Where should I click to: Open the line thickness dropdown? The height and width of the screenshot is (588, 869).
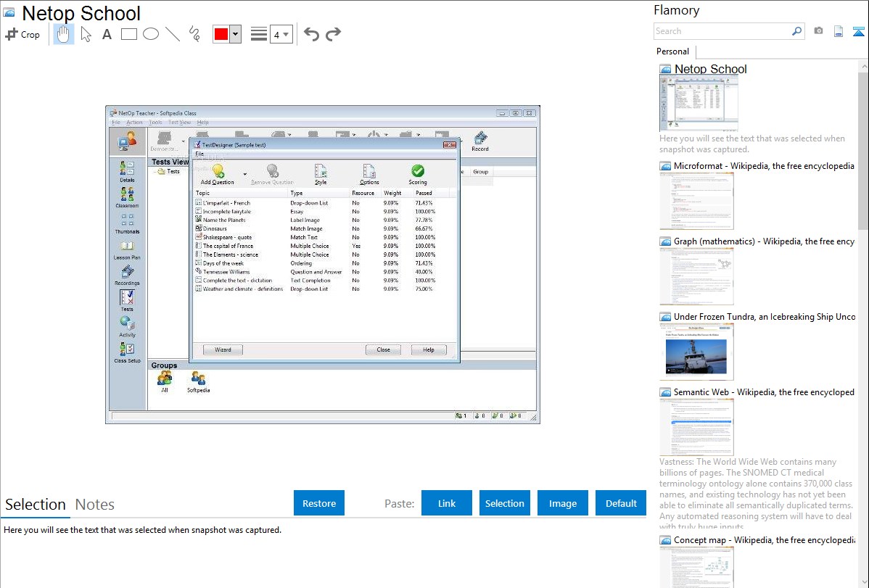tap(280, 34)
